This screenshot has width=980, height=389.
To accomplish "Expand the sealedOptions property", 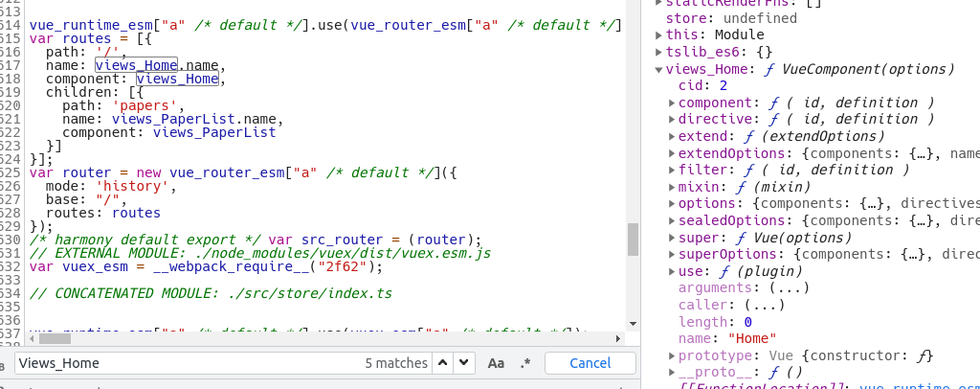I will (x=672, y=220).
